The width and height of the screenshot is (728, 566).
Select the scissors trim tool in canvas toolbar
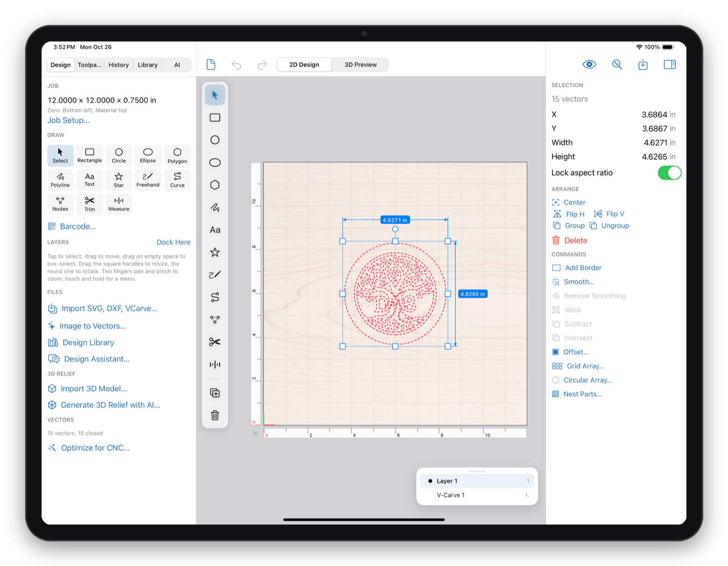pos(215,342)
